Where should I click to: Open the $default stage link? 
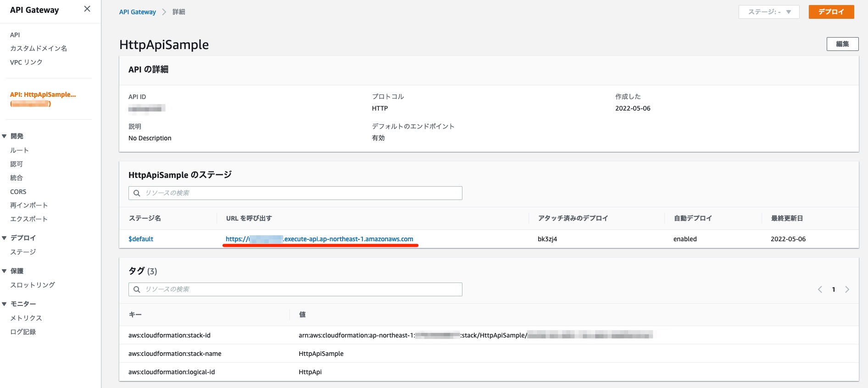coord(141,239)
